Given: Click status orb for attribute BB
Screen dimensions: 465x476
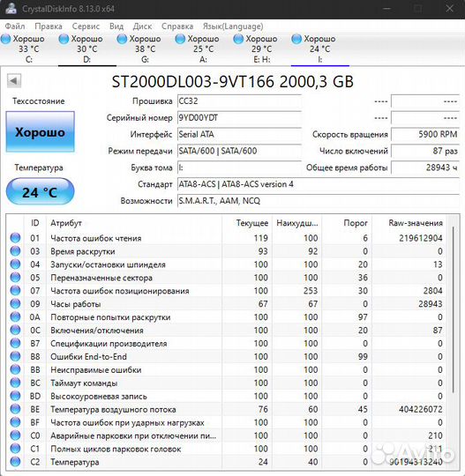Looking at the screenshot, I should [x=15, y=369].
